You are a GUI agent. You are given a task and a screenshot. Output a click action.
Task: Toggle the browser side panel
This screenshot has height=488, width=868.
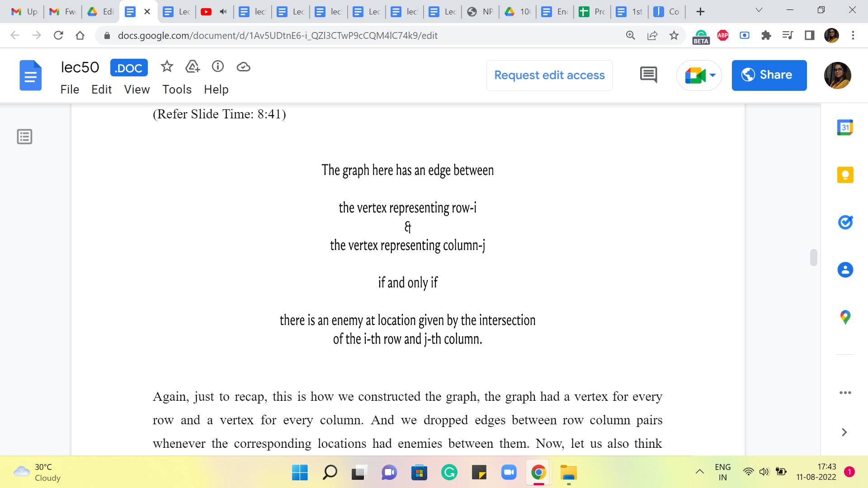[809, 35]
